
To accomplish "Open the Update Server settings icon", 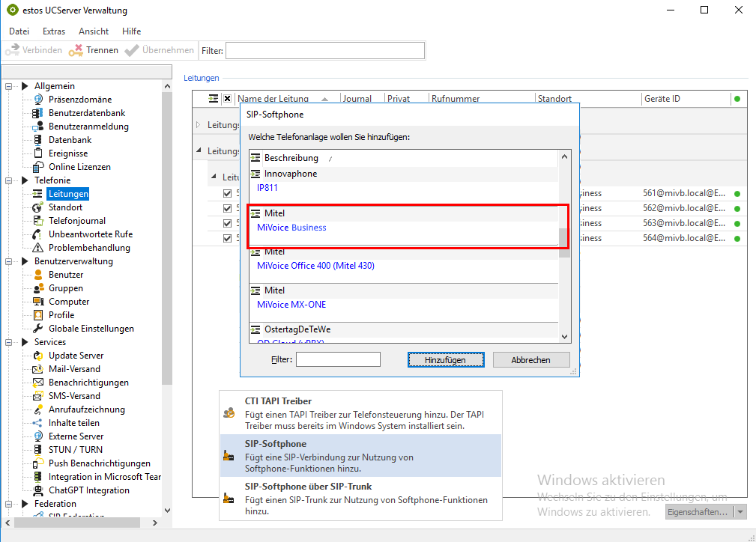I will [36, 355].
